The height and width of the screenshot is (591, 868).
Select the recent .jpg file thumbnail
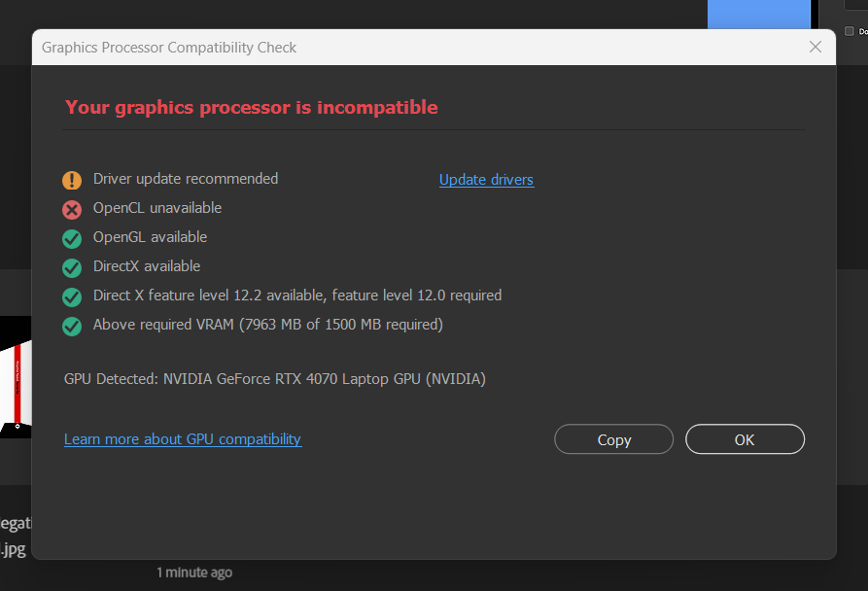point(14,374)
